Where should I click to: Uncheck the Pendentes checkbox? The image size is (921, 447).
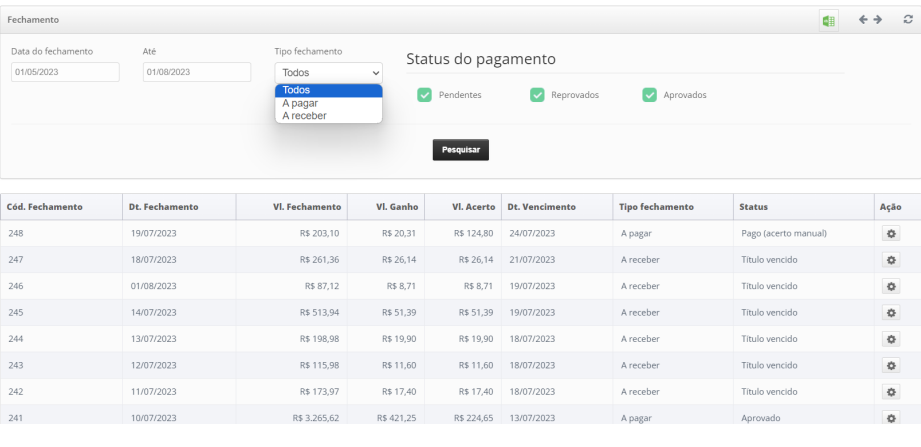pyautogui.click(x=424, y=95)
